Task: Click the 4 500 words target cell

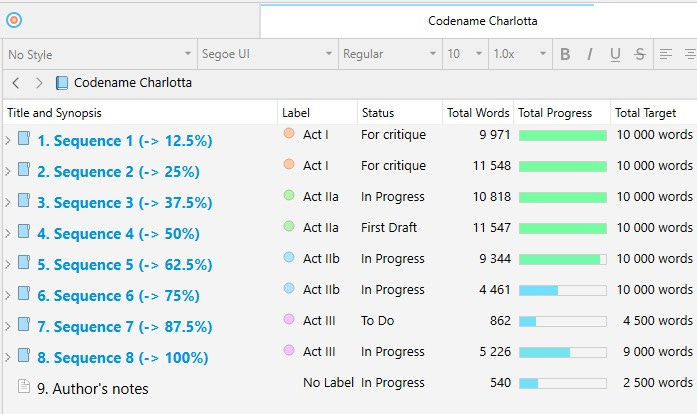Action: 658,321
